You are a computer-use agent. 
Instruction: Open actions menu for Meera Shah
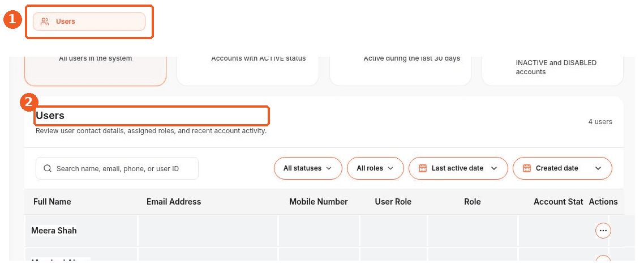(x=603, y=231)
